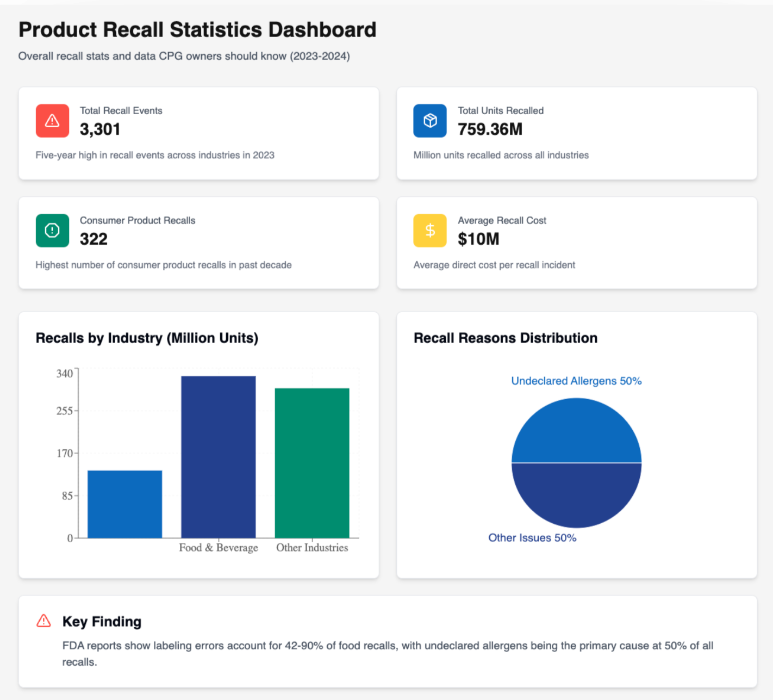Click the Consumer Product Recalls icon
The width and height of the screenshot is (773, 700).
52,231
